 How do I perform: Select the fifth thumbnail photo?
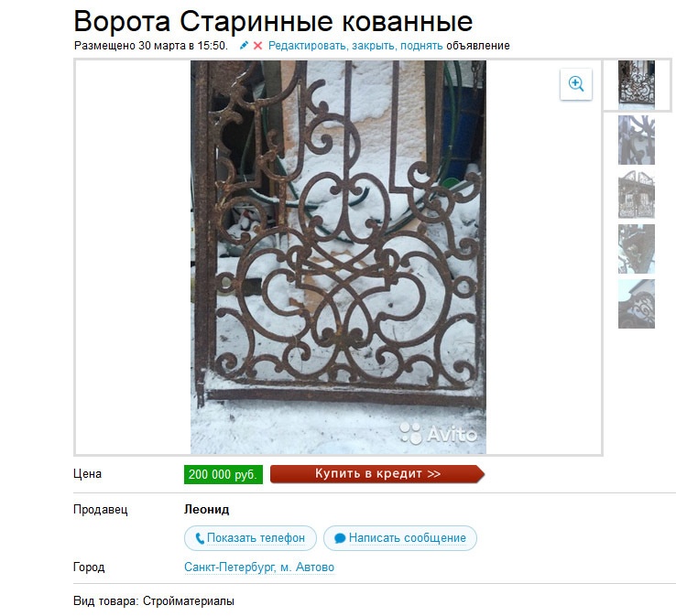tap(637, 304)
